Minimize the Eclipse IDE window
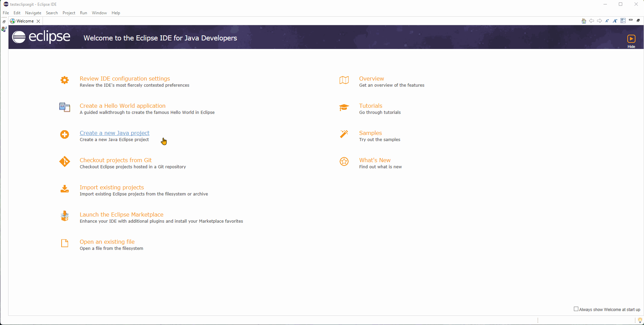Screen dimensions: 644x325 605,4
